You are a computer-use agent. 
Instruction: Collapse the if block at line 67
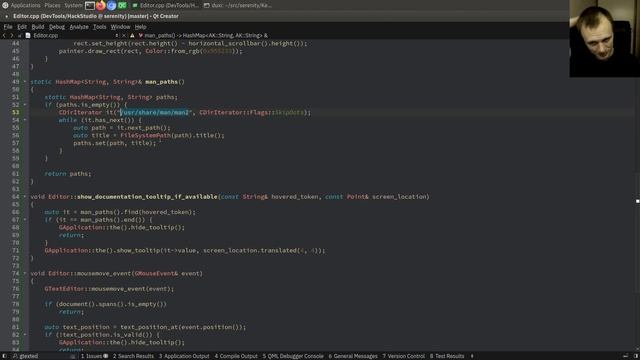[x=24, y=220]
